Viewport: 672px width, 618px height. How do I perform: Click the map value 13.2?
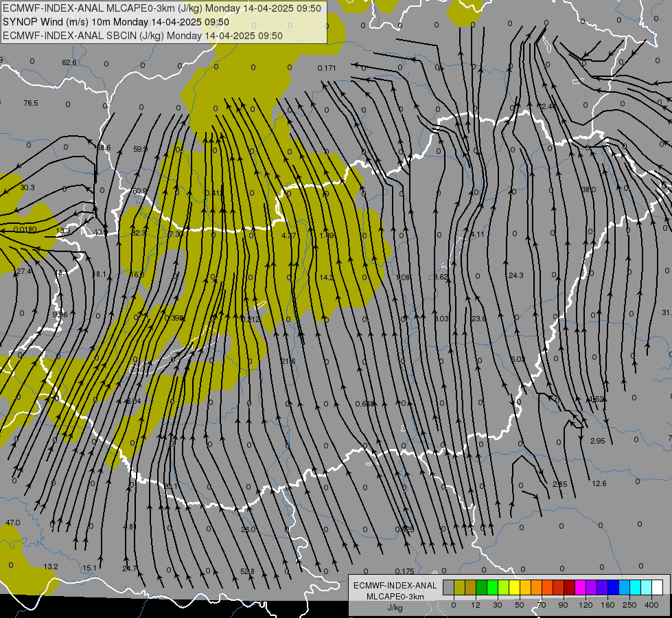[51, 566]
